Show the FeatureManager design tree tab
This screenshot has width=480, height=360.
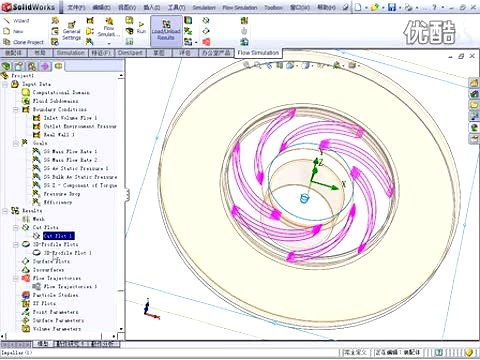(x=6, y=66)
